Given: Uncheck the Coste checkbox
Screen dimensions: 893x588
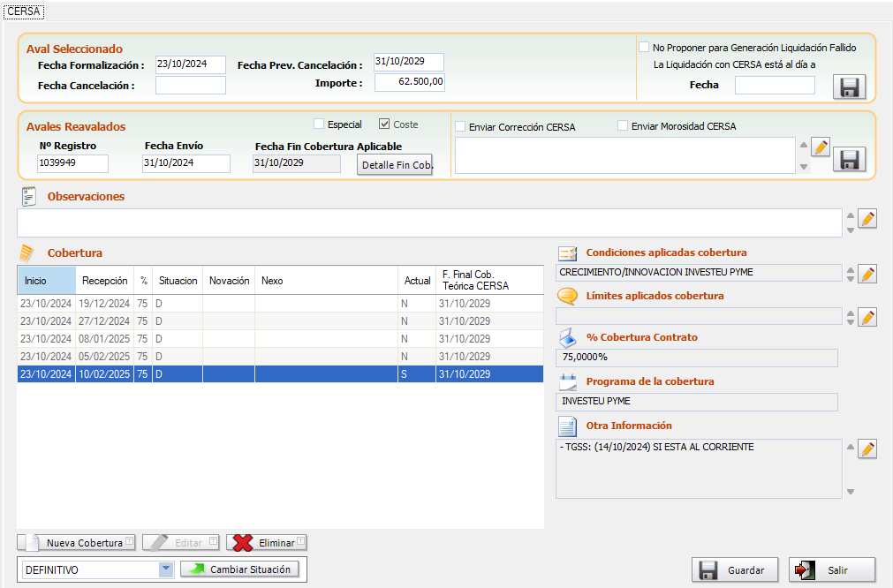Looking at the screenshot, I should (x=384, y=124).
